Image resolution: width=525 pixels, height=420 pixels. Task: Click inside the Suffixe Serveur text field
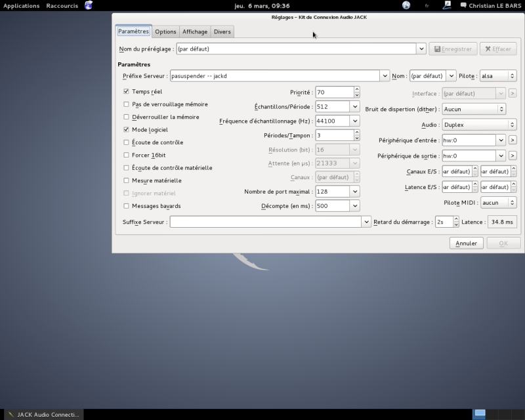point(266,222)
